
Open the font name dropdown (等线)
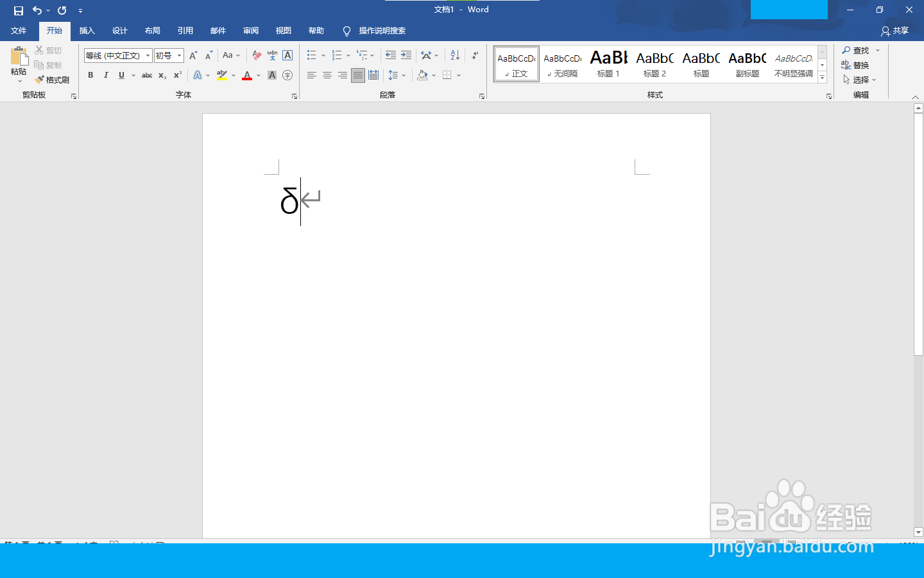coord(148,56)
